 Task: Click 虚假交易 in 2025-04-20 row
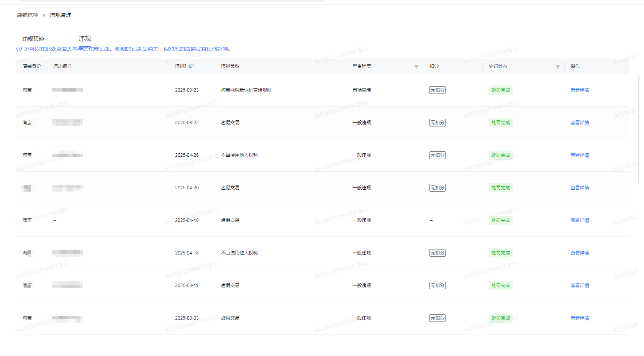pos(230,188)
